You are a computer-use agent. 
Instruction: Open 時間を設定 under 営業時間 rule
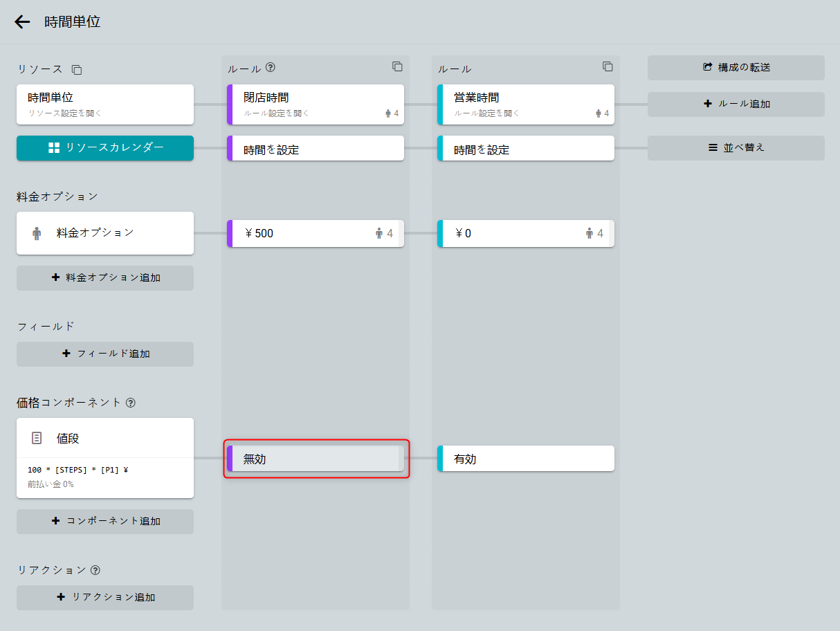pos(526,149)
